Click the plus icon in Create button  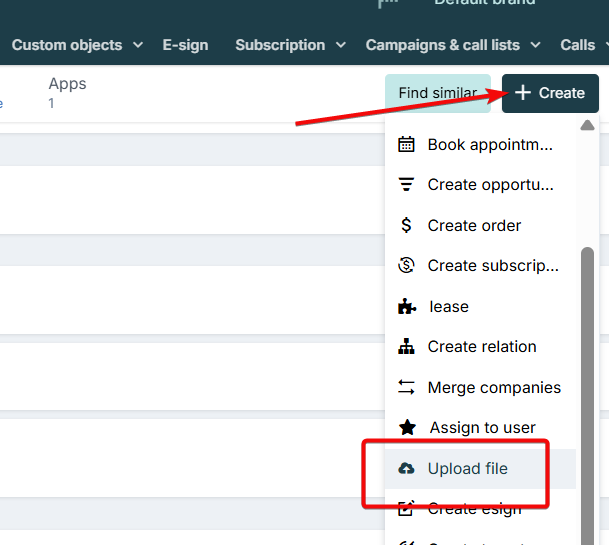(x=523, y=93)
